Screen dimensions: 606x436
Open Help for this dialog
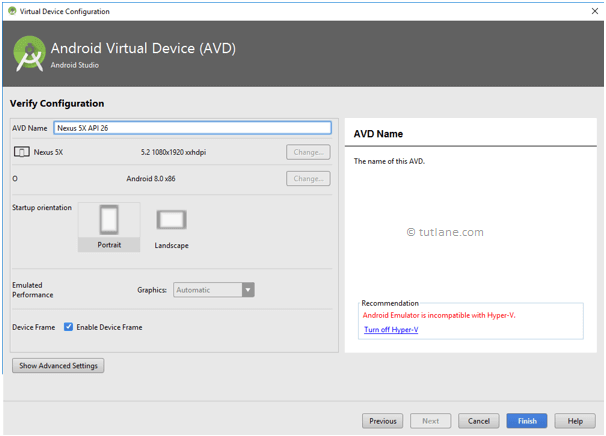pyautogui.click(x=575, y=421)
